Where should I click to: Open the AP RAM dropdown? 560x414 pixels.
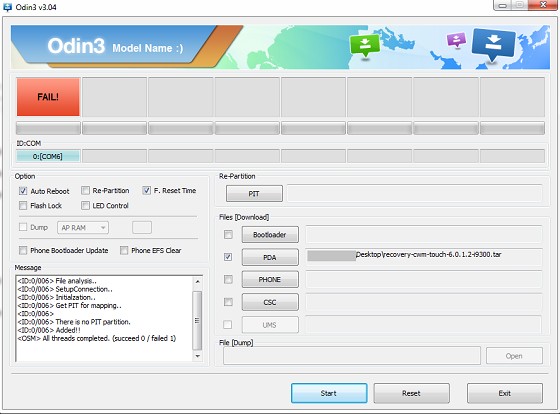pos(83,228)
